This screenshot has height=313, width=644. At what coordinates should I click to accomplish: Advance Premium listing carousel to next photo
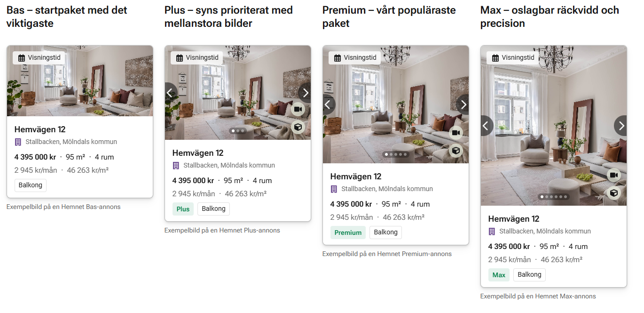[x=463, y=104]
